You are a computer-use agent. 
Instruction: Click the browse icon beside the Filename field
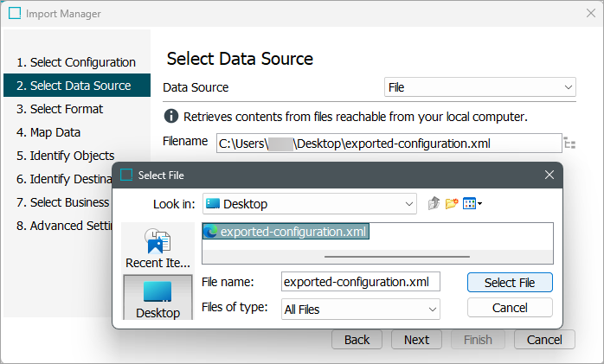pos(569,143)
